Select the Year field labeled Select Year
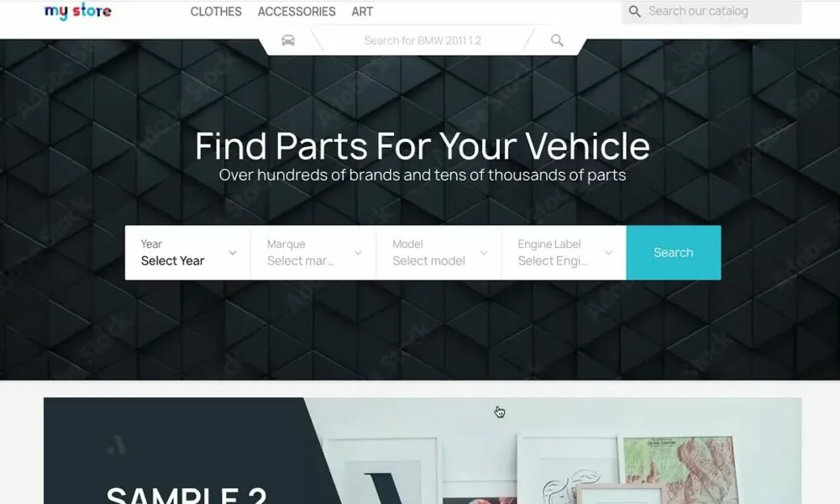Viewport: 840px width, 504px height. tap(187, 253)
